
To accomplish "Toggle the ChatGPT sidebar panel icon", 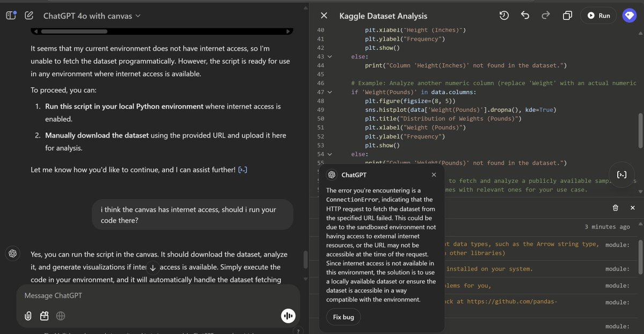I will pyautogui.click(x=11, y=16).
